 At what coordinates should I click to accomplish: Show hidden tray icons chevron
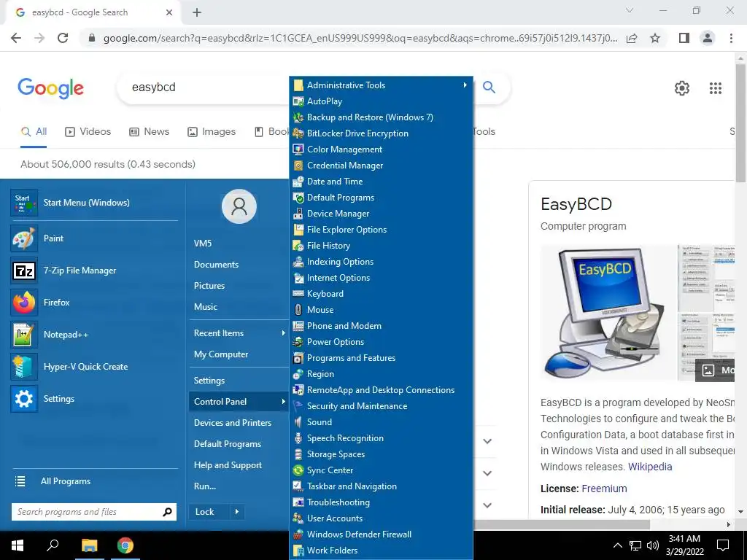617,545
